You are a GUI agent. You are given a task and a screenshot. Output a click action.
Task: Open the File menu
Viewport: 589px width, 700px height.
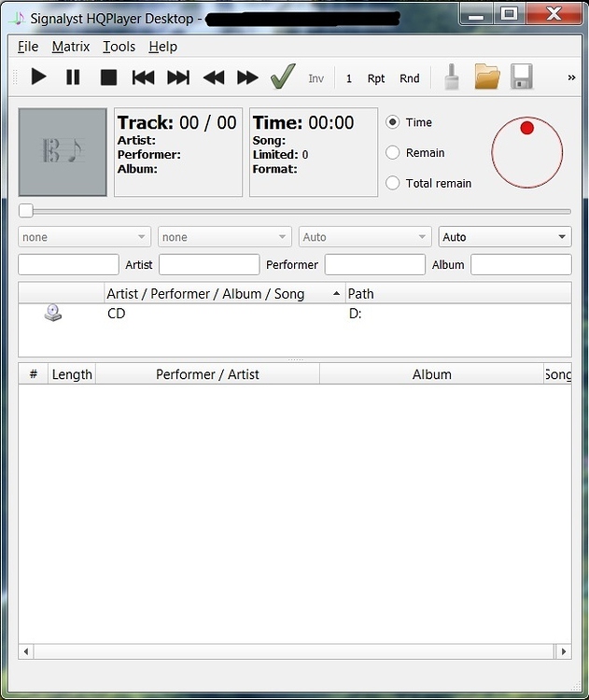[x=28, y=47]
